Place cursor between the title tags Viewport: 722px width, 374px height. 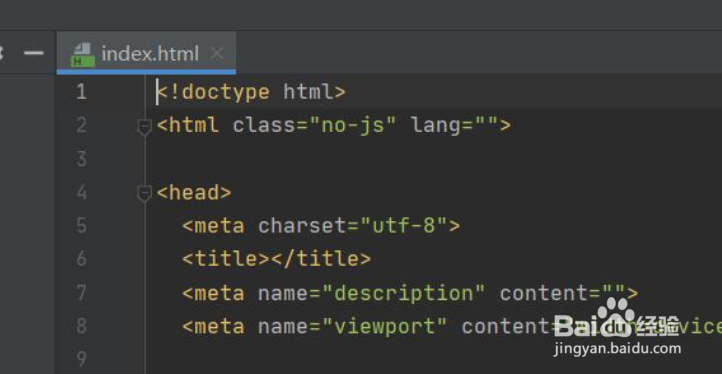click(270, 259)
